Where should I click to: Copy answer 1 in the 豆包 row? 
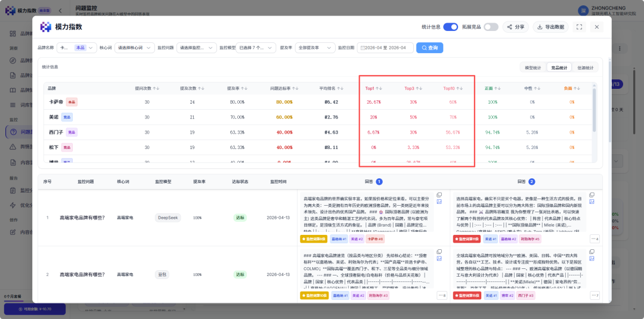click(439, 251)
